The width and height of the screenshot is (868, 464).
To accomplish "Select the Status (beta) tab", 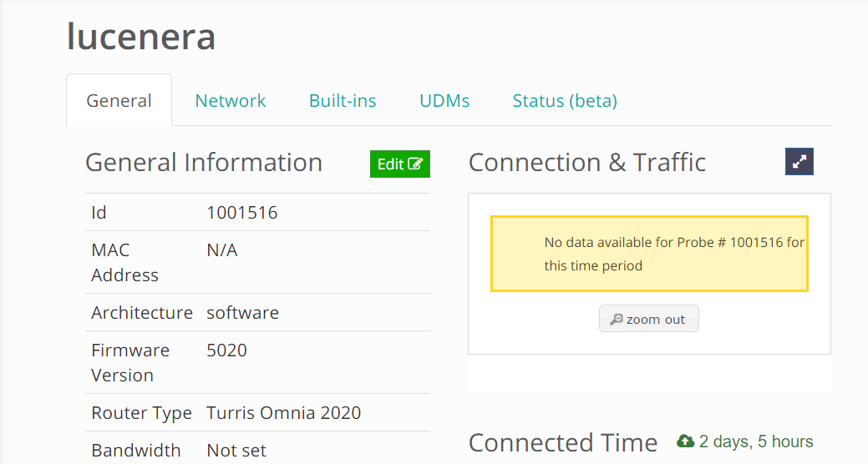I will click(565, 101).
